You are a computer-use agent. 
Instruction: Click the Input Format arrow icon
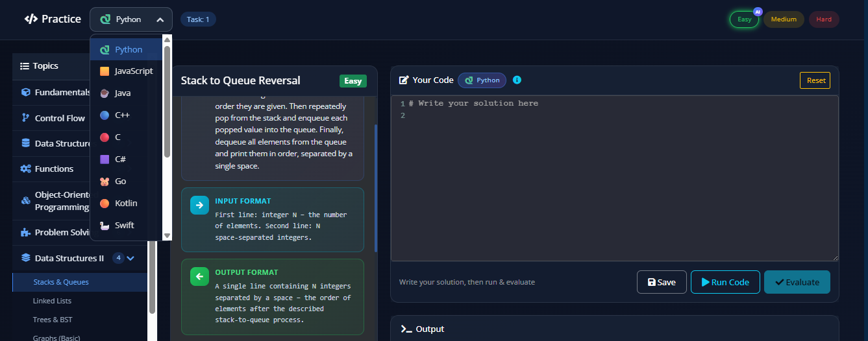pyautogui.click(x=199, y=205)
